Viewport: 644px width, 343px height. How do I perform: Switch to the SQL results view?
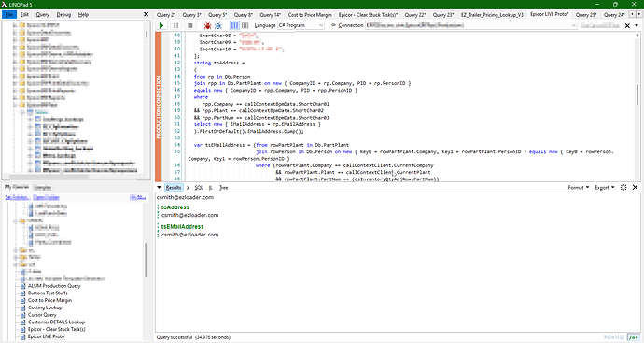(199, 188)
